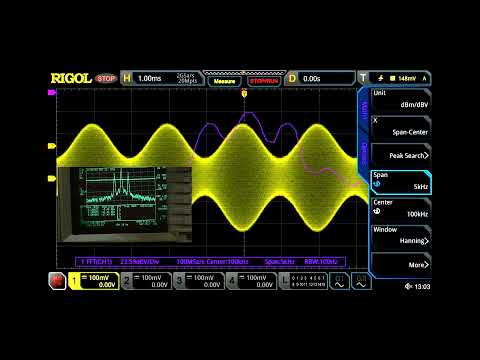Select the vertical Math tab on menu
Image resolution: width=480 pixels, height=360 pixels.
click(364, 110)
